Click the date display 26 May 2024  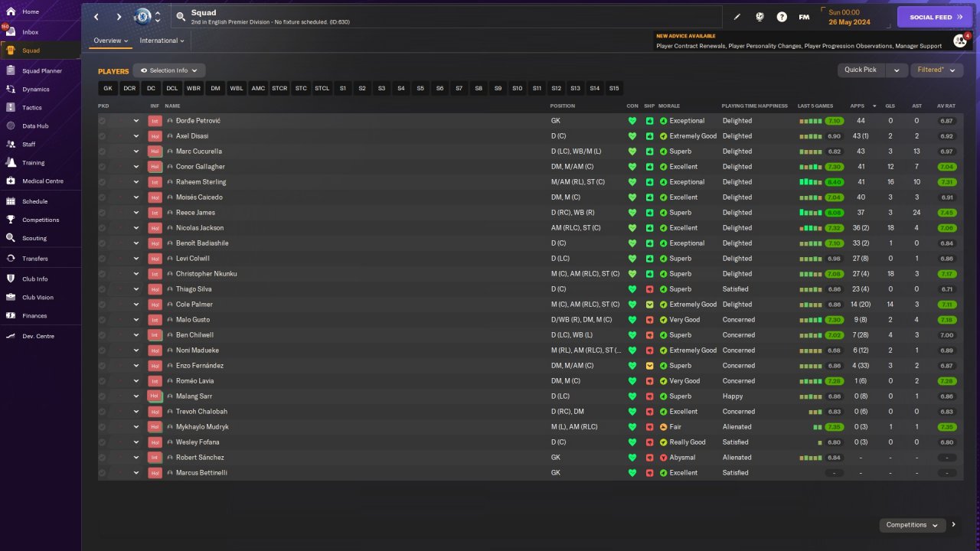point(849,22)
